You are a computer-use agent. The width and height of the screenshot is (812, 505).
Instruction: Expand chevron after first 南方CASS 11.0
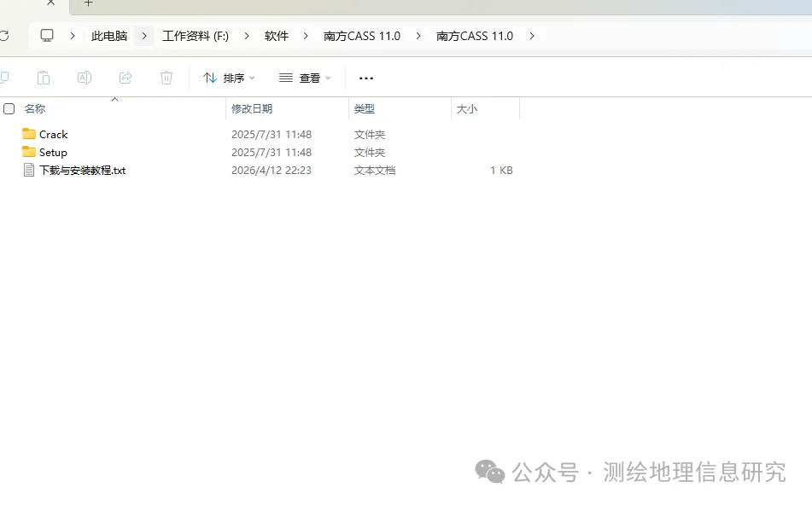coord(418,36)
